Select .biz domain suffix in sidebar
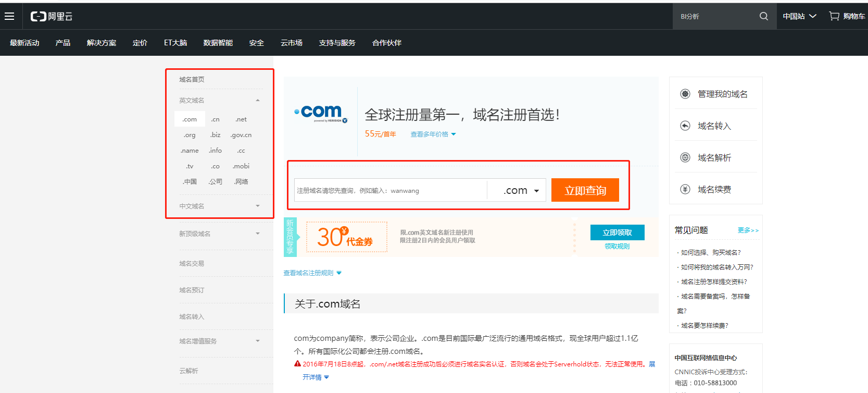Viewport: 868px width, 393px height. 215,135
